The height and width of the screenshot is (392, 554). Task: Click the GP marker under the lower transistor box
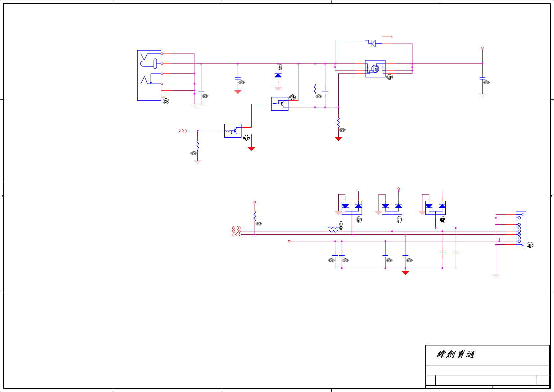[x=247, y=138]
